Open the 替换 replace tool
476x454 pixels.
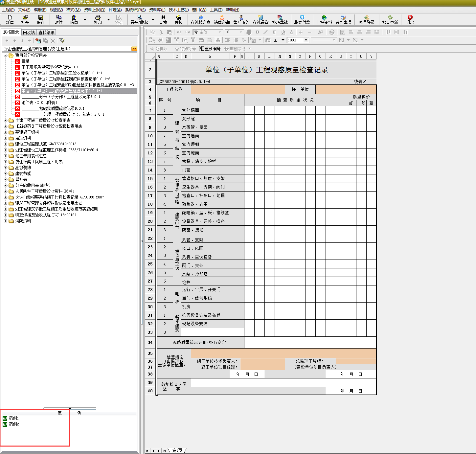point(179,19)
